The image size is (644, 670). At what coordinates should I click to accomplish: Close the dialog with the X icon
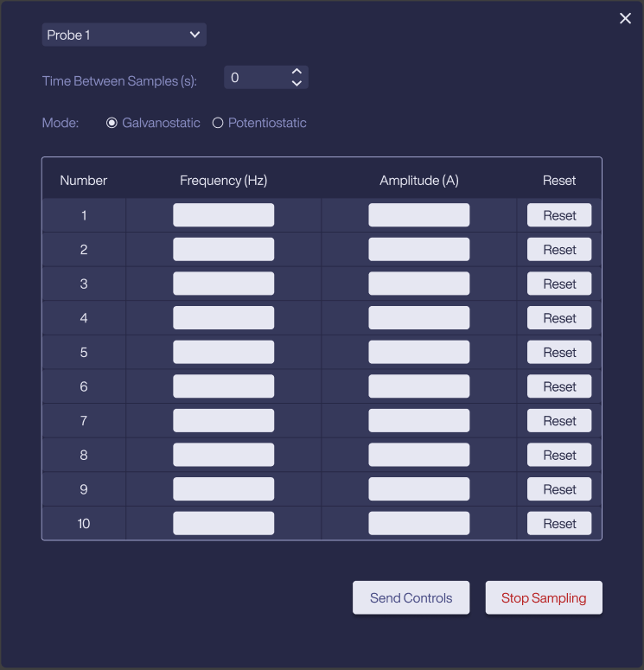click(x=625, y=18)
